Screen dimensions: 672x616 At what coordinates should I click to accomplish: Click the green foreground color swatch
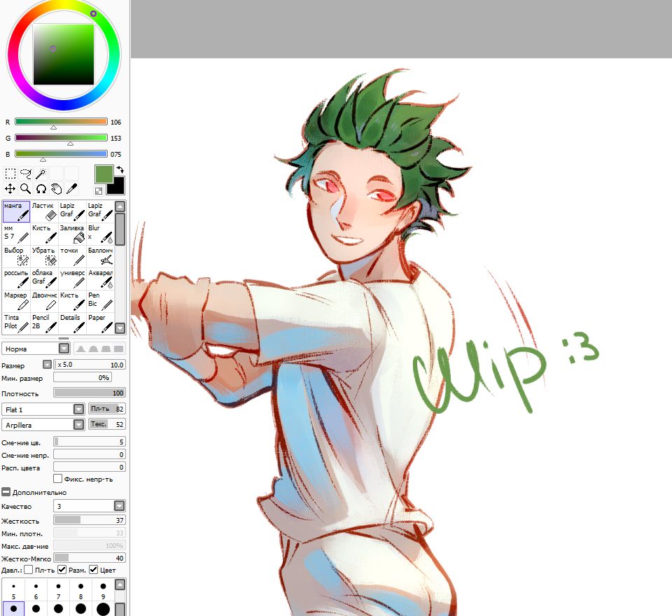104,174
